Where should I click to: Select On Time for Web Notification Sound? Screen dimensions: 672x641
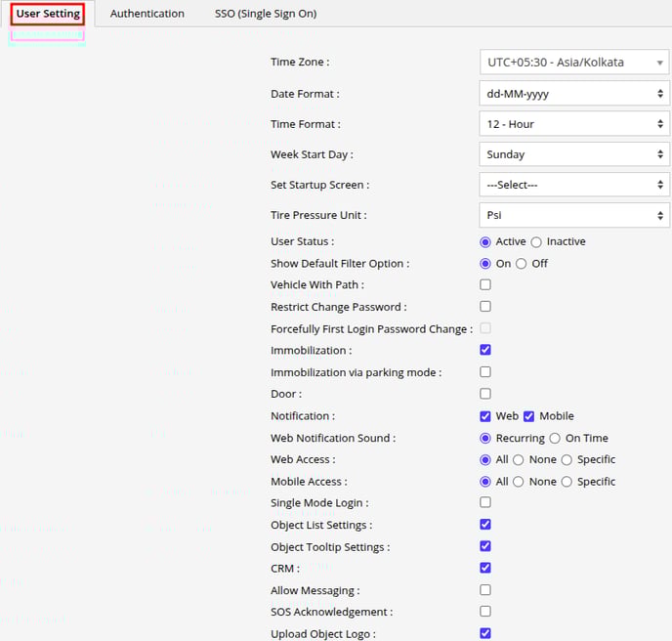[x=555, y=438]
